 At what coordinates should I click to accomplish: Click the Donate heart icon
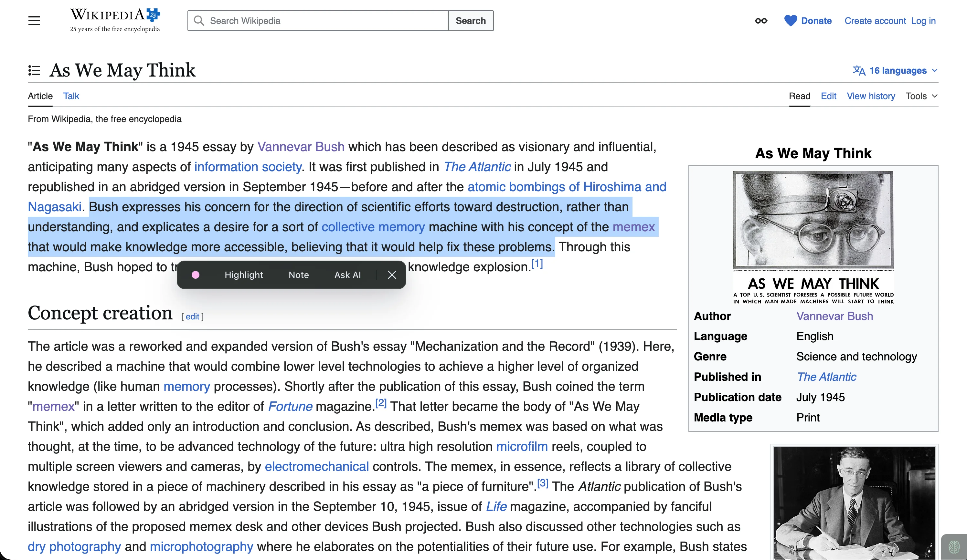(791, 21)
